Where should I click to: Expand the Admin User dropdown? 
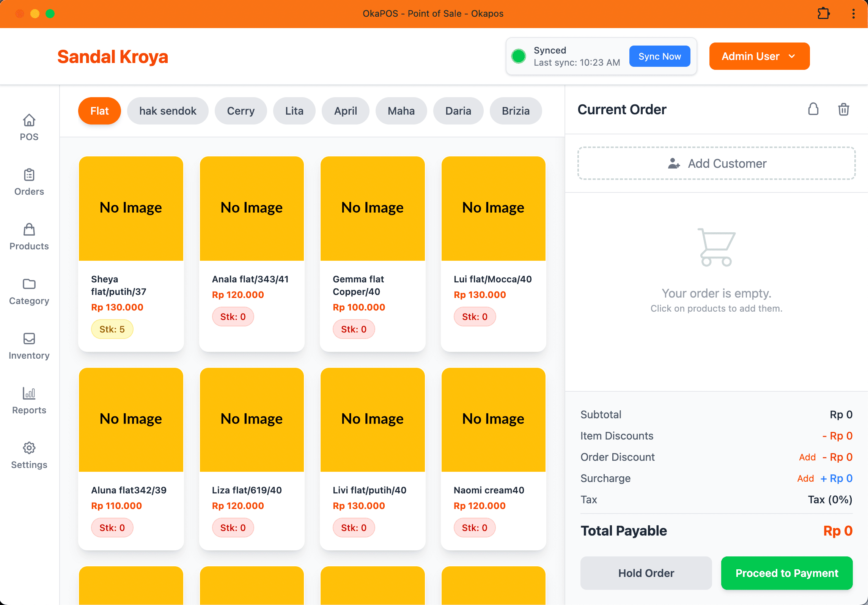click(x=759, y=56)
